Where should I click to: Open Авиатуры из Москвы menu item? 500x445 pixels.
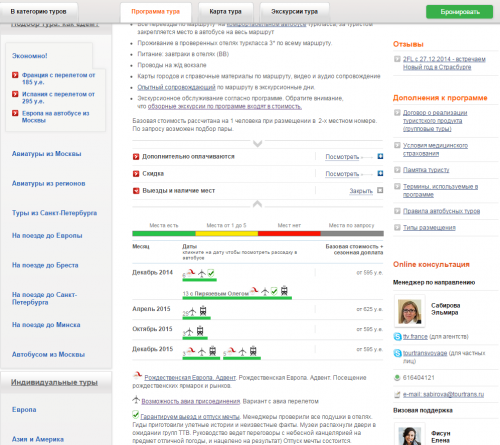coord(47,154)
